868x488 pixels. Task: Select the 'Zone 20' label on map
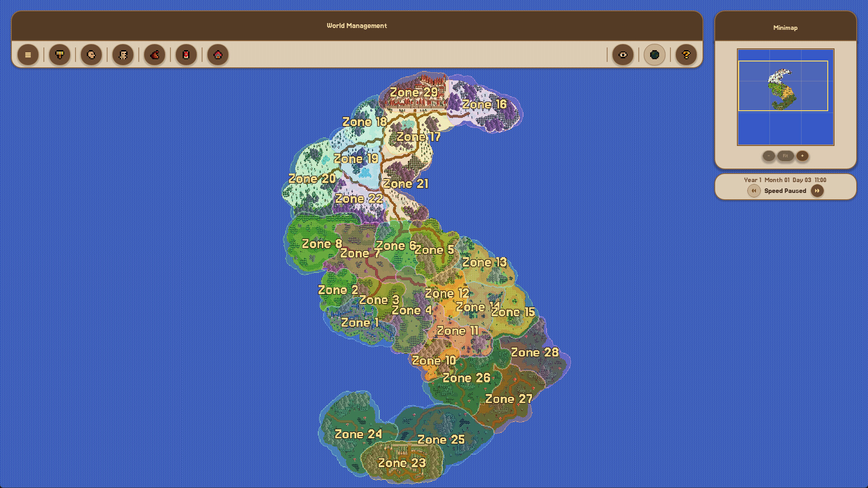tap(312, 178)
